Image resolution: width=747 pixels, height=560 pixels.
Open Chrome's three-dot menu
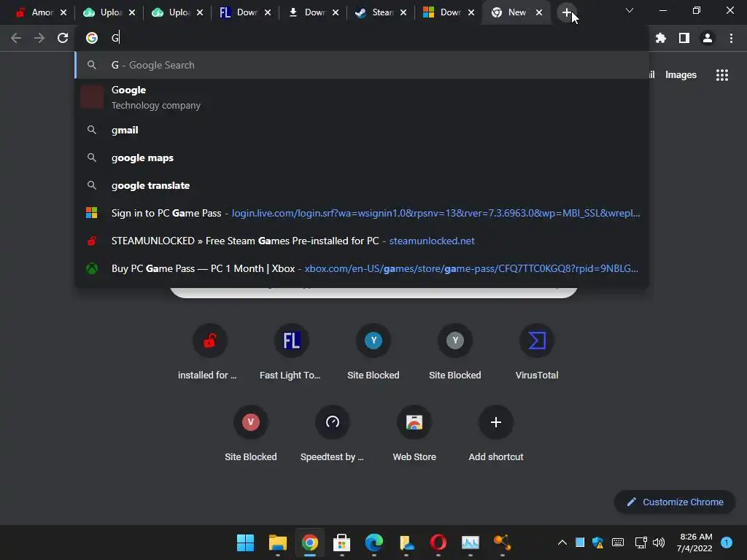pyautogui.click(x=731, y=38)
